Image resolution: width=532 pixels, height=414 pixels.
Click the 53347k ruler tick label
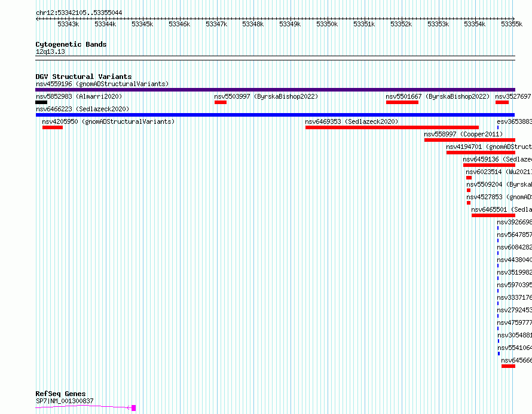(x=216, y=25)
